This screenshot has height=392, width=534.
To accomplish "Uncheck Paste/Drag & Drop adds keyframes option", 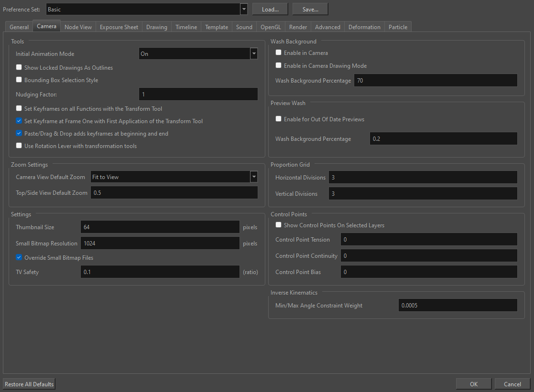I will tap(19, 133).
